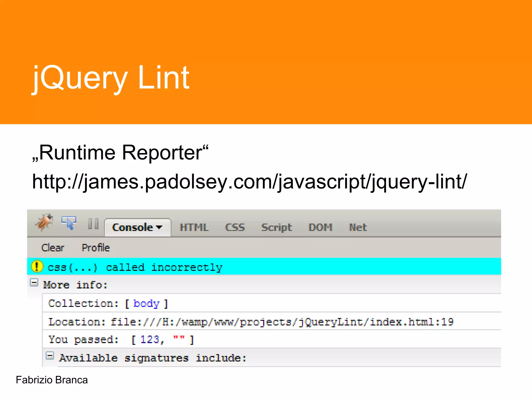
Task: Open the CSS tab
Action: click(x=235, y=228)
